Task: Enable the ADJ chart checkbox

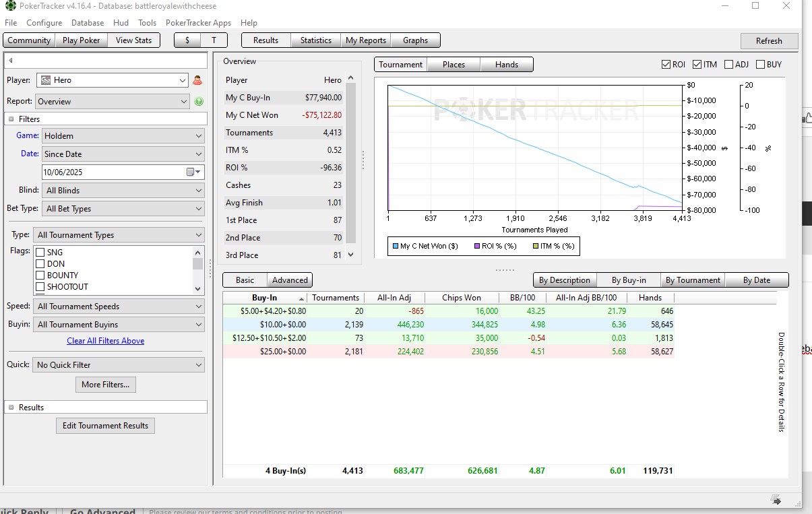Action: coord(728,65)
